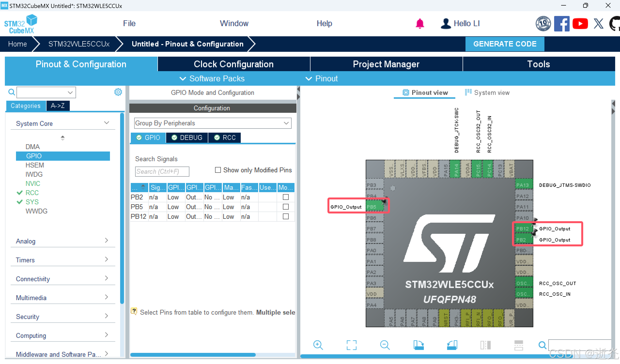The width and height of the screenshot is (620, 364).
Task: Click the Search Signals input field
Action: 162,171
